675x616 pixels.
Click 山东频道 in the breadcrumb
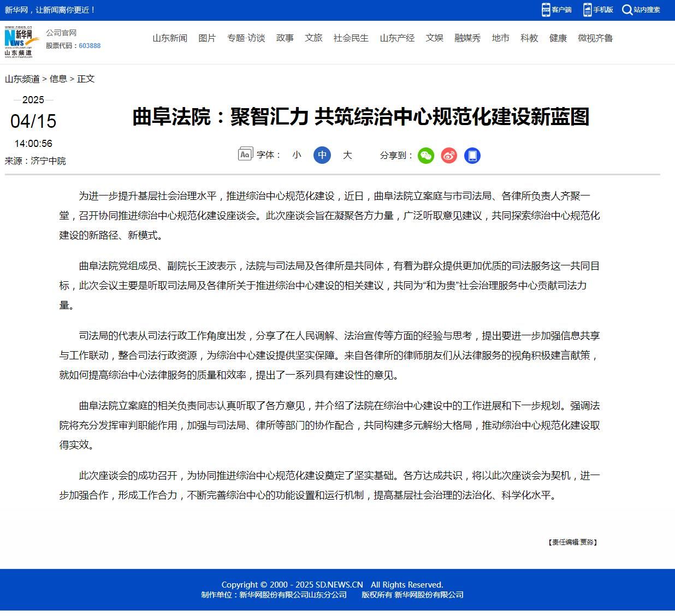[22, 79]
